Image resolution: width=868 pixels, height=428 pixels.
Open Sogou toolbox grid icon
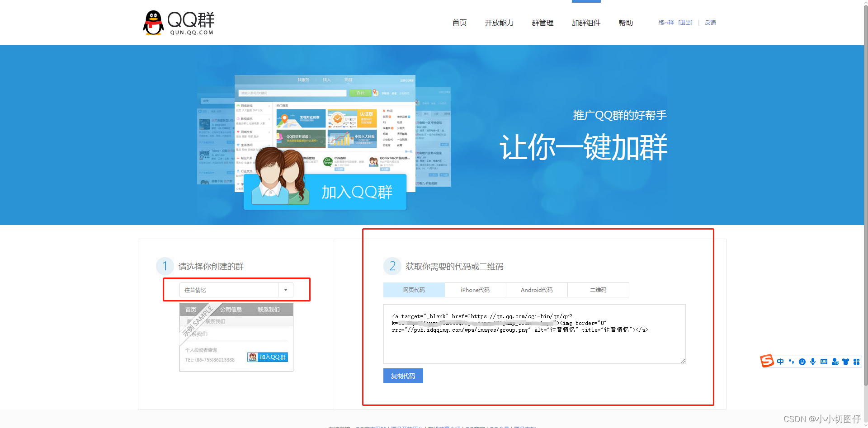[x=856, y=362]
